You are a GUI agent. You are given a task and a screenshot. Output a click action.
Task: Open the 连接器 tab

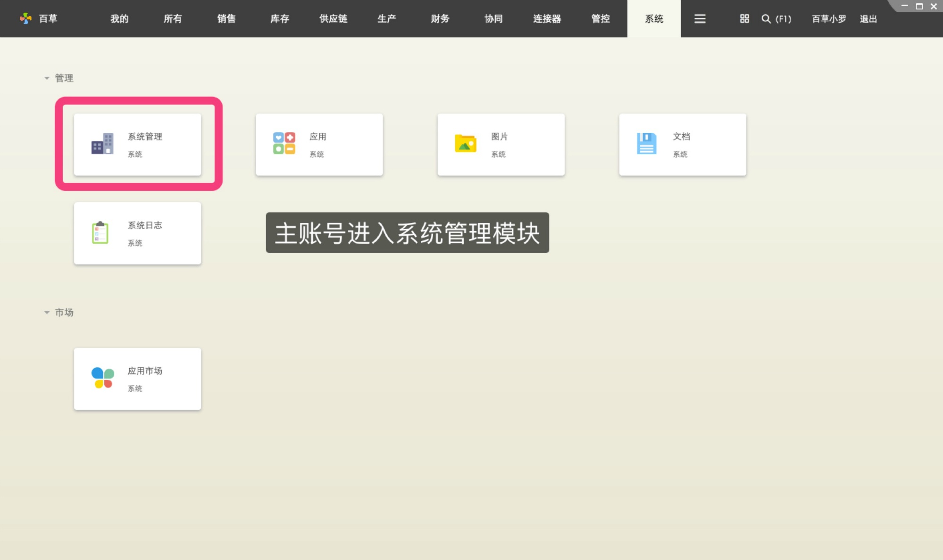[x=547, y=18]
